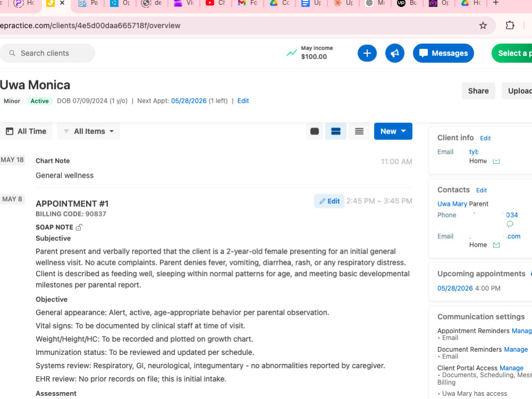The width and height of the screenshot is (532, 399).
Task: Edit Appointment #1 note
Action: tap(329, 201)
